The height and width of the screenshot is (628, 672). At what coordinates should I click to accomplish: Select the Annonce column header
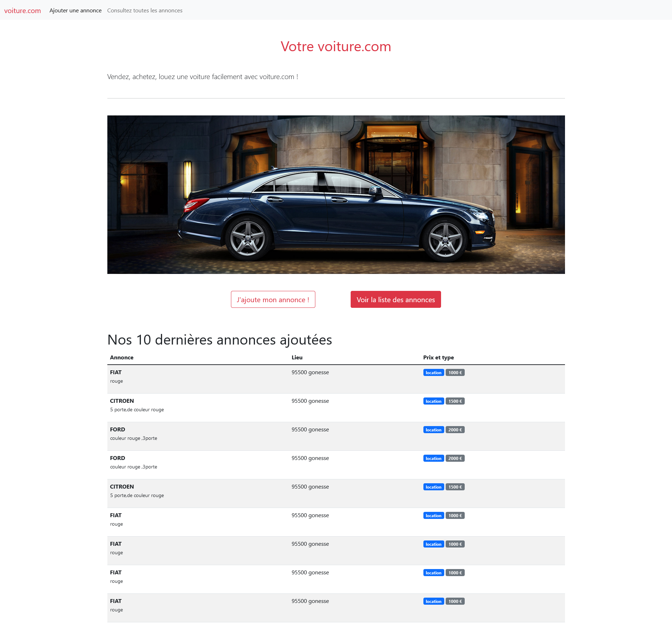[x=122, y=357]
